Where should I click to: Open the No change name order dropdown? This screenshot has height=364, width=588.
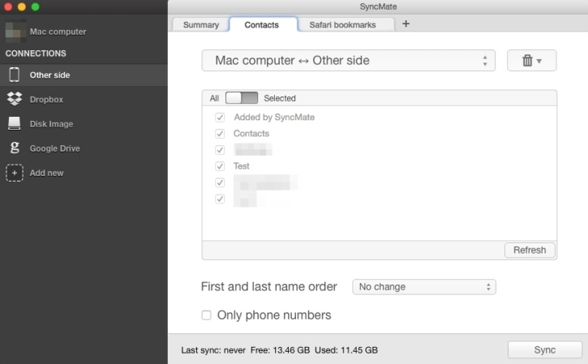[424, 287]
